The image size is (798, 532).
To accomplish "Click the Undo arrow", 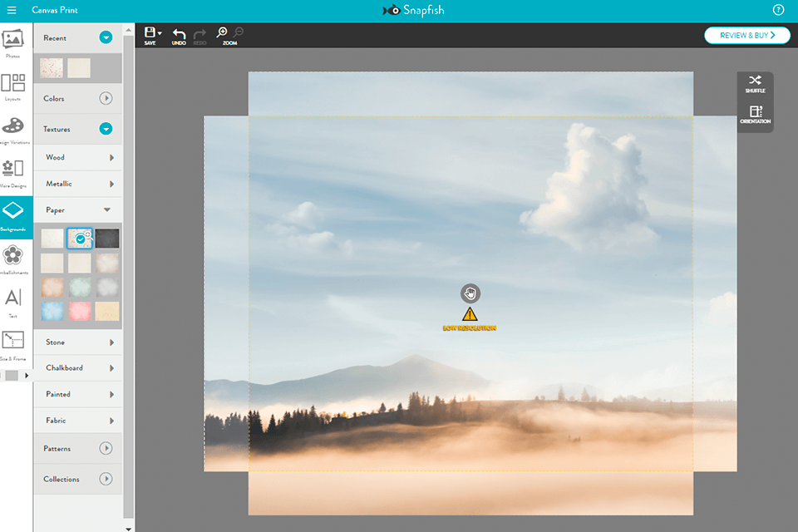I will [179, 36].
